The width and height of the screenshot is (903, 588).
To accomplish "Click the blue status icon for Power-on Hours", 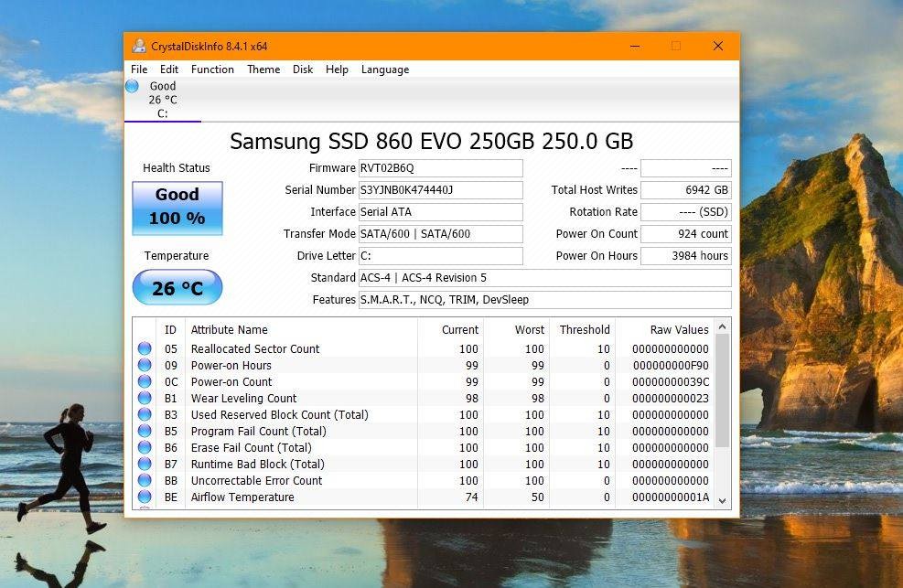I will click(145, 365).
